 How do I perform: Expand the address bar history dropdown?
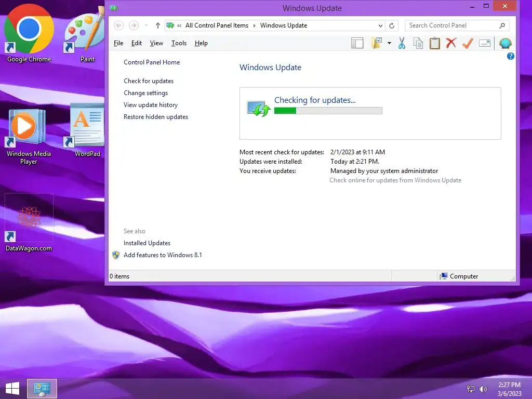380,25
